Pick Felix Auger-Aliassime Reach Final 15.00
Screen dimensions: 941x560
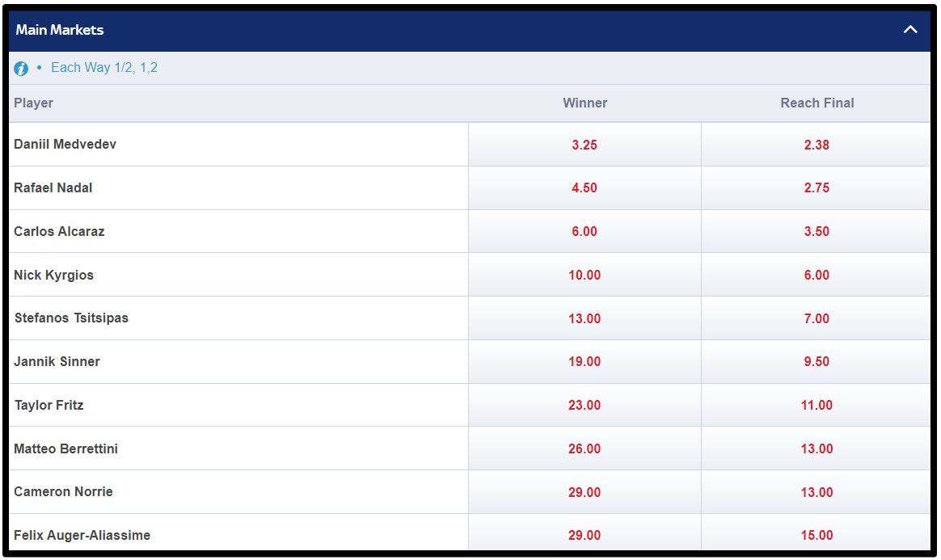(817, 533)
